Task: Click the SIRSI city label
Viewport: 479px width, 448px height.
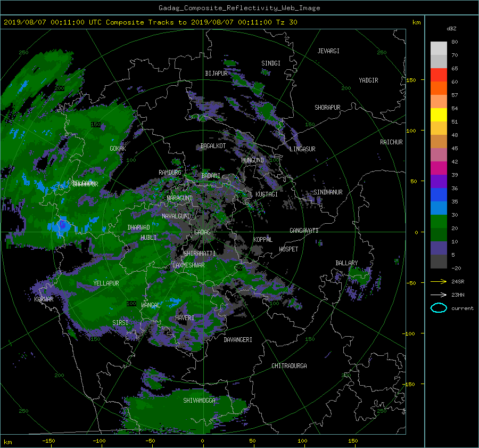Action: click(x=120, y=323)
